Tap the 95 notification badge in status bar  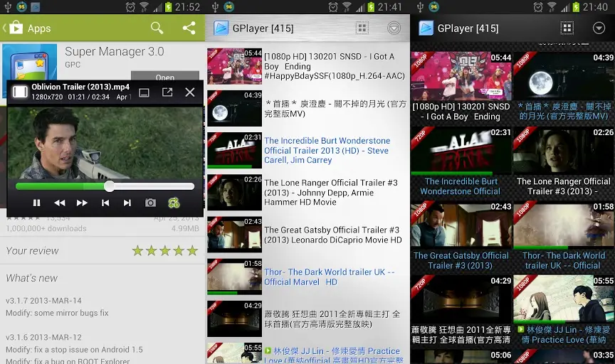(21, 6)
